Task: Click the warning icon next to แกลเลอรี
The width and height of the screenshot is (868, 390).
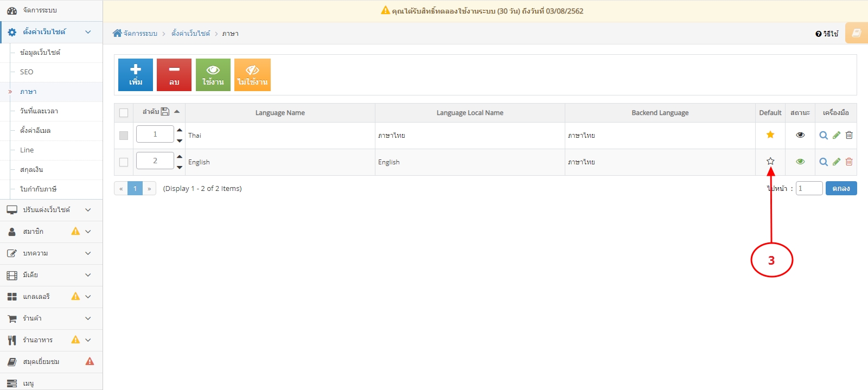Action: click(x=75, y=296)
